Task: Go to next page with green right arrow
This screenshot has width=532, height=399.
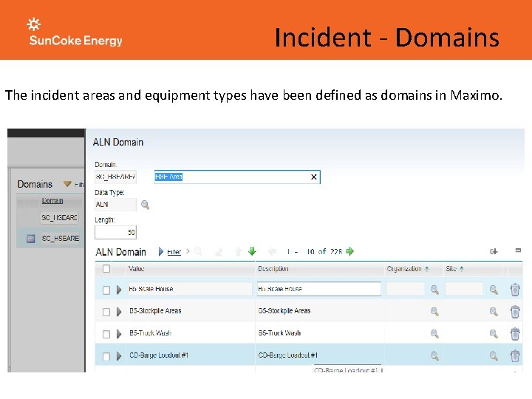Action: pyautogui.click(x=349, y=251)
